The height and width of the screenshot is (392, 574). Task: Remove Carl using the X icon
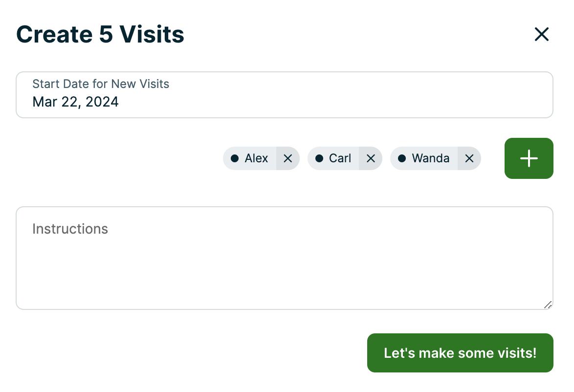(x=371, y=158)
